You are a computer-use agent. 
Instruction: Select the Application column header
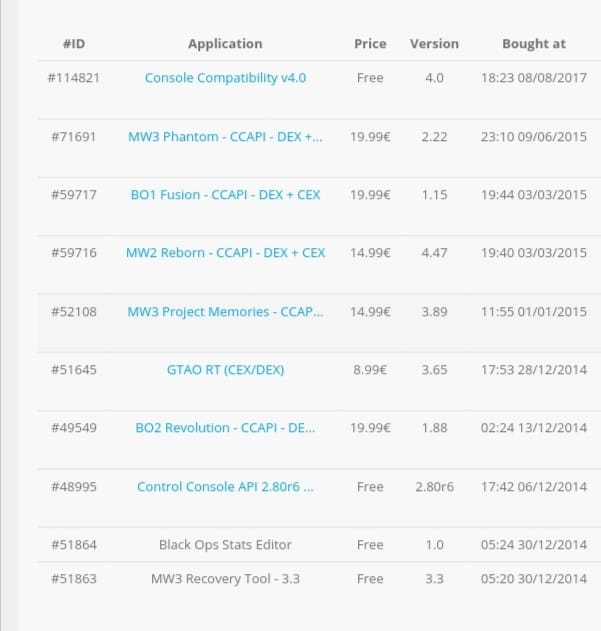225,43
